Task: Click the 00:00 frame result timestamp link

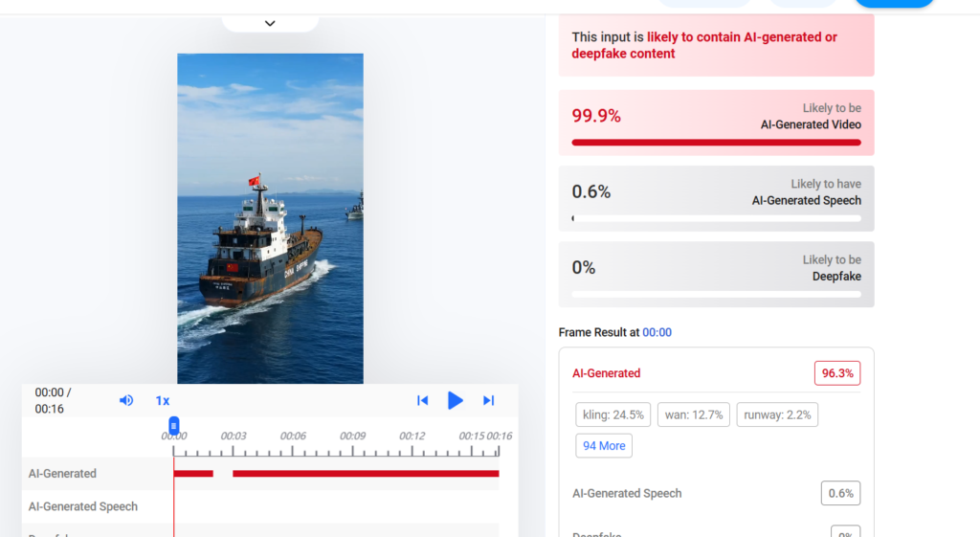Action: tap(657, 332)
